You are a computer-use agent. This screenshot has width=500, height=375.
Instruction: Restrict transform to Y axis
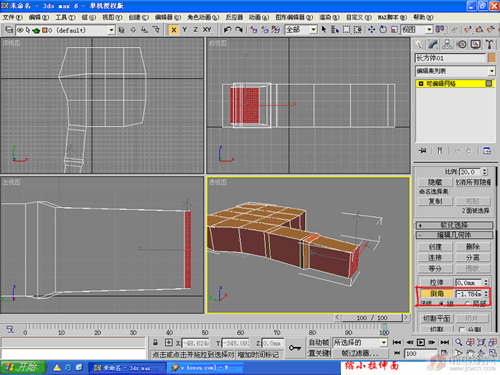click(184, 30)
